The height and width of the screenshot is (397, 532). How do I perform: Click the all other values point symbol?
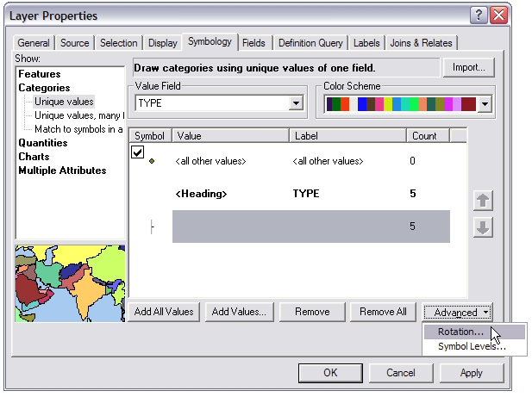152,161
